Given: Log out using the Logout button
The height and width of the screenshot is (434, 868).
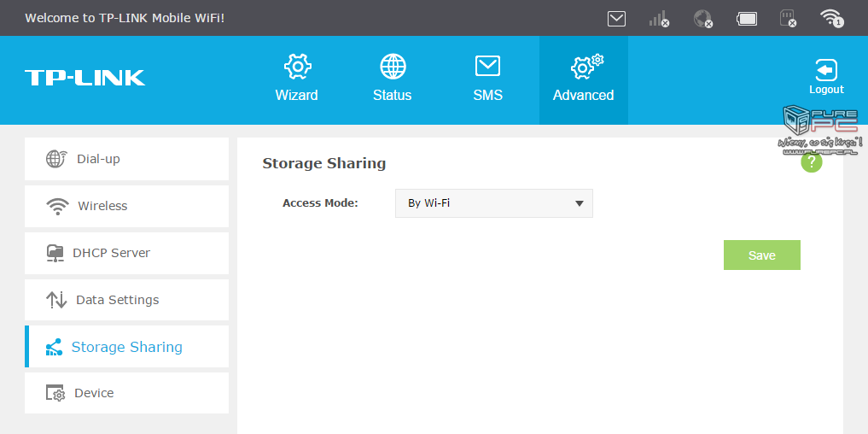Looking at the screenshot, I should point(826,78).
